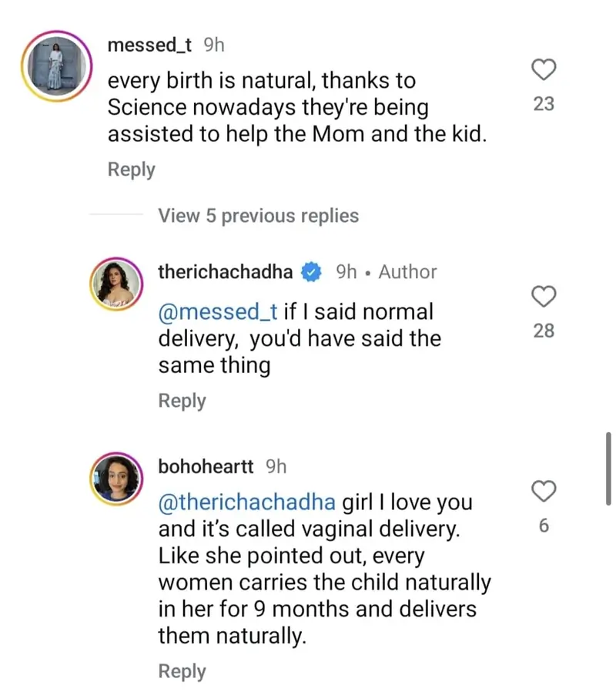Reply to messed_t's comment
This screenshot has width=616, height=692.
coord(131,170)
